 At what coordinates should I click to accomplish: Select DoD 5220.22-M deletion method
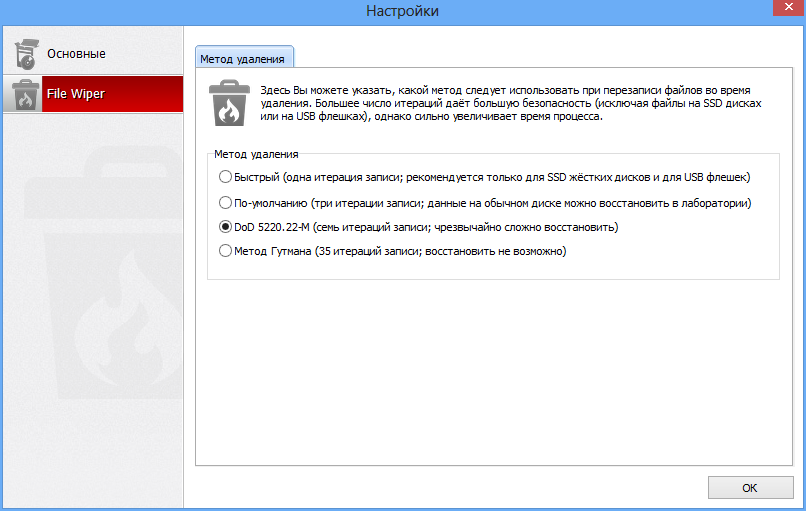[x=418, y=227]
